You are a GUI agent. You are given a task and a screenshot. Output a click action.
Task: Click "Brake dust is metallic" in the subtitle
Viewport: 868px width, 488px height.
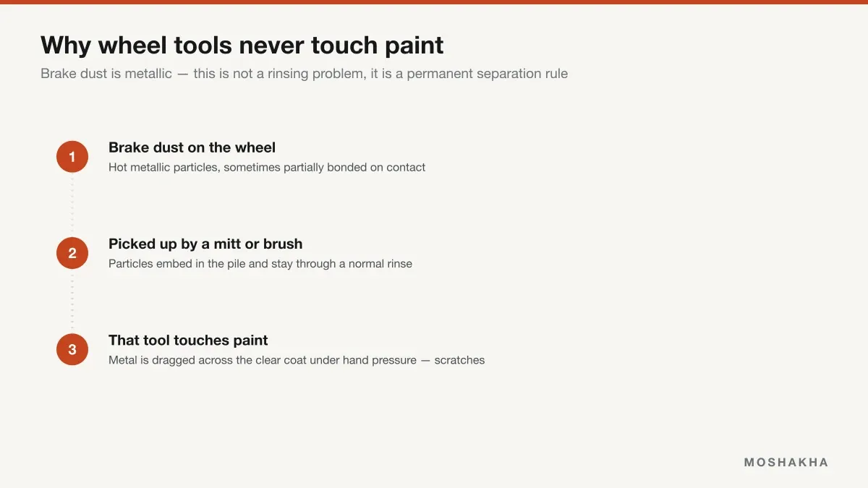[106, 74]
